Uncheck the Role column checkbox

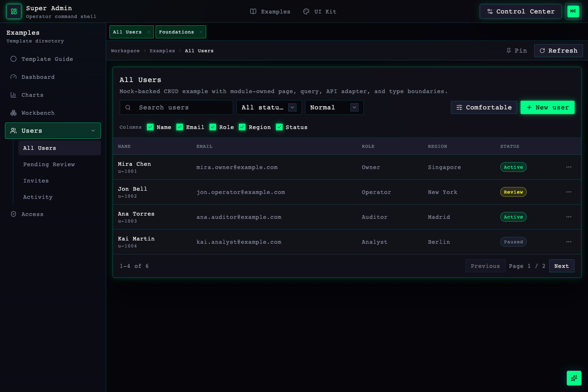[x=213, y=127]
